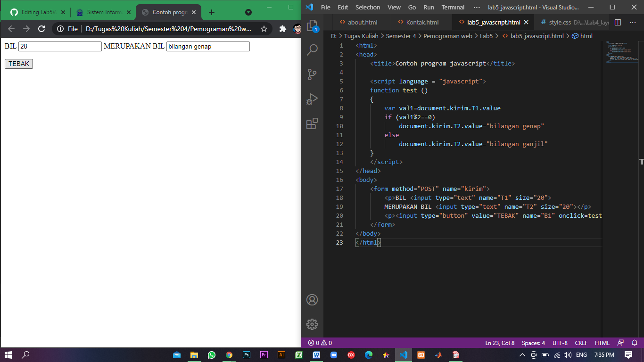This screenshot has width=644, height=362.
Task: Click "Ln 23, Col 8" in the status bar
Action: click(500, 343)
